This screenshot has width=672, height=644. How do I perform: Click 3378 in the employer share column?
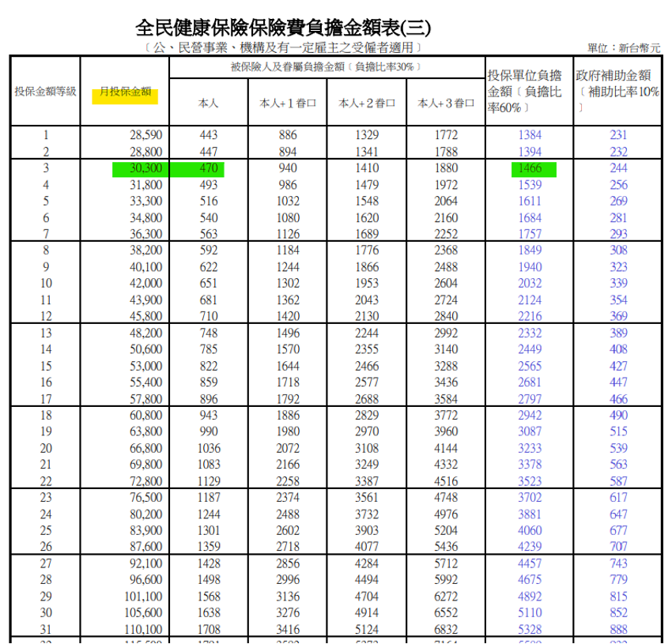tap(530, 465)
